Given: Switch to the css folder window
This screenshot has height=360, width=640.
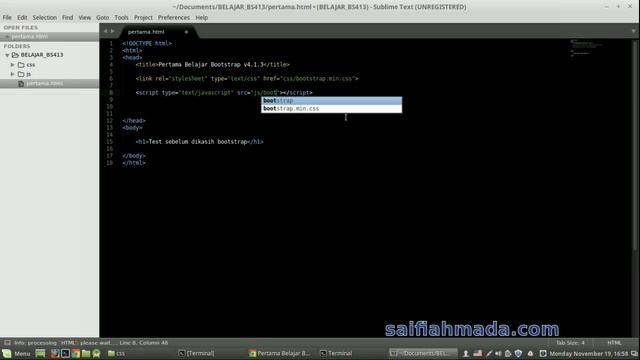Looking at the screenshot, I should (117, 353).
